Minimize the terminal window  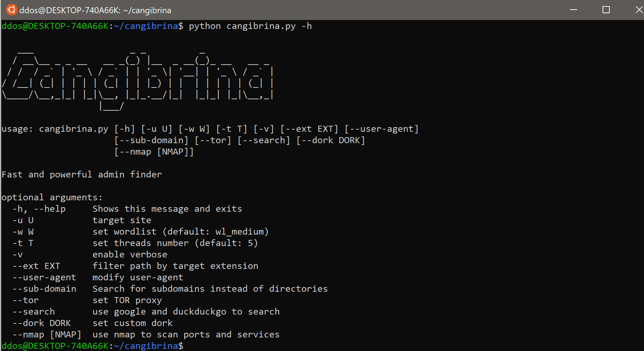(574, 10)
